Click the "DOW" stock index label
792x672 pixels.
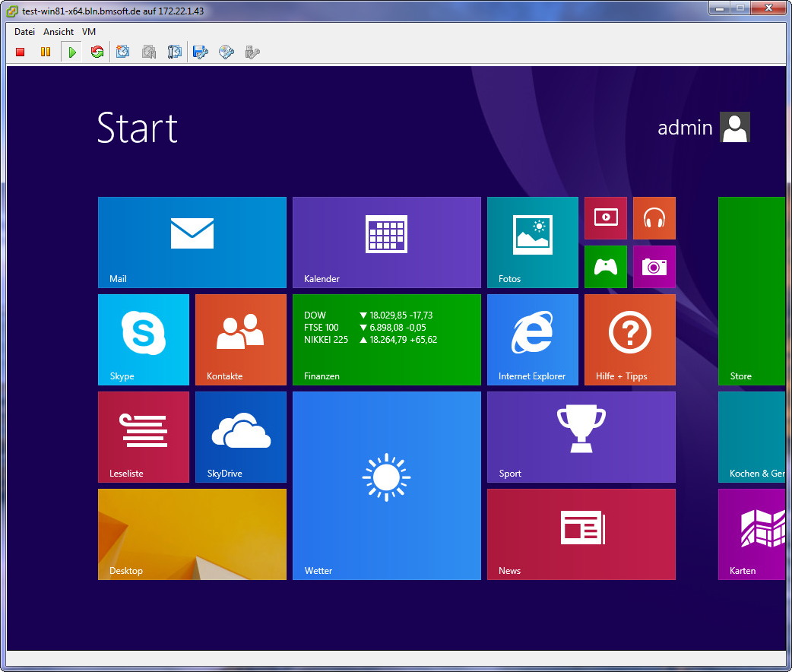pos(315,315)
